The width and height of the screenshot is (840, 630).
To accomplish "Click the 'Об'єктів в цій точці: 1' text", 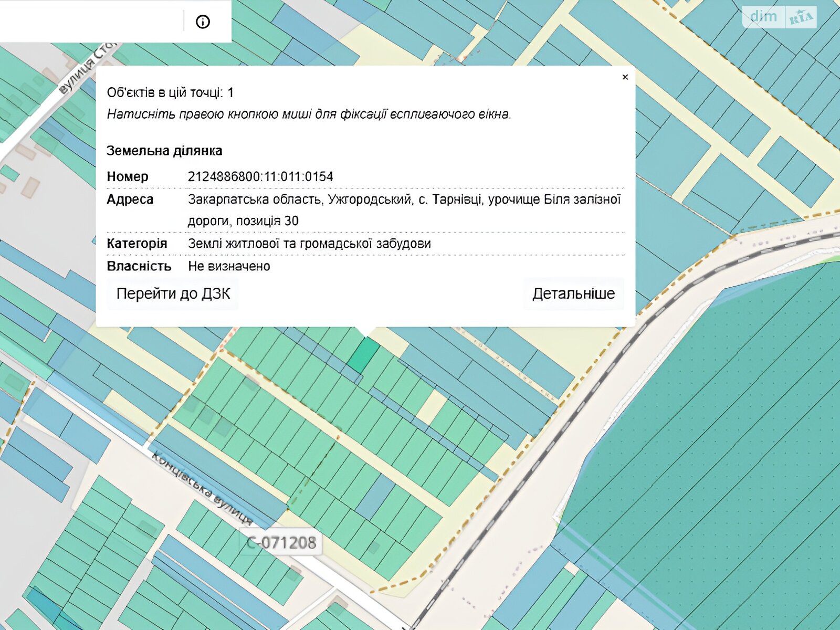I will point(170,93).
